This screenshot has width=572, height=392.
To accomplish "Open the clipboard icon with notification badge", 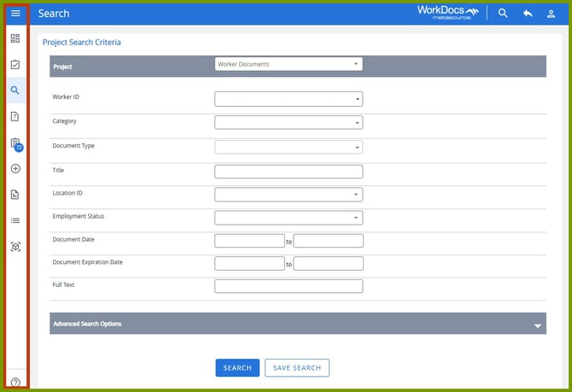I will pyautogui.click(x=15, y=143).
